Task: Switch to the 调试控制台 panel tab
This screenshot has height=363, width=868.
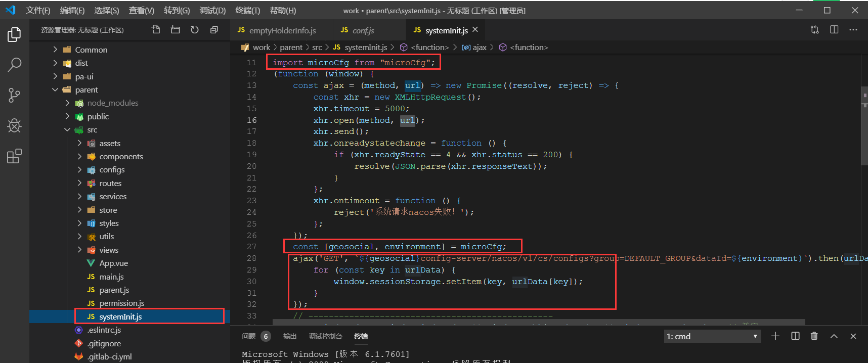Action: click(x=325, y=336)
